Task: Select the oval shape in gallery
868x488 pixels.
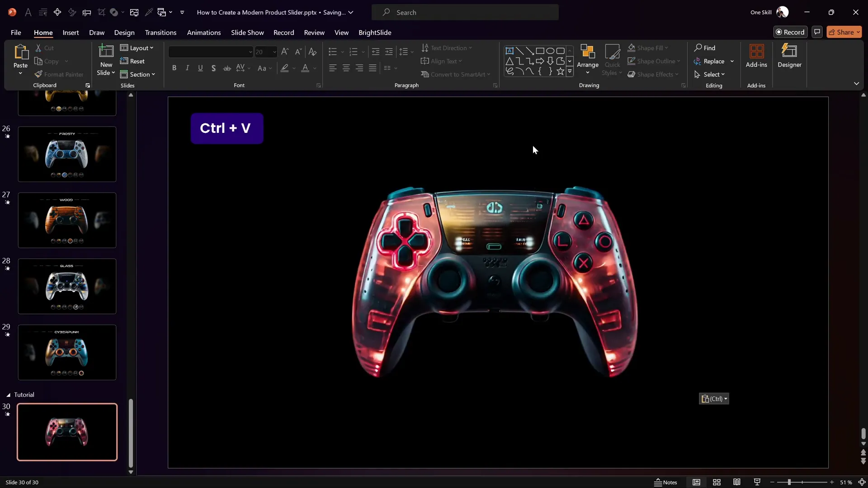Action: [x=550, y=51]
